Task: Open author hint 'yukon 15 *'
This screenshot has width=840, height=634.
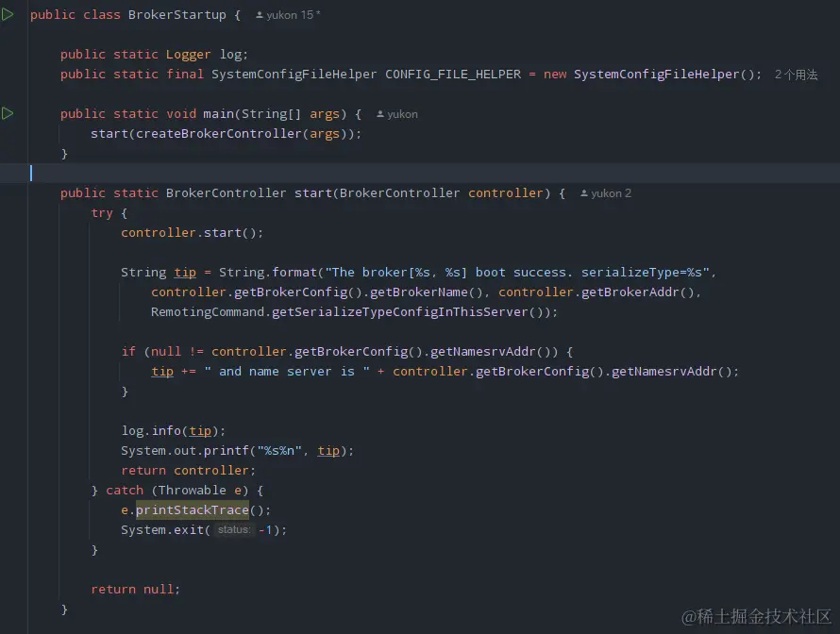Action: [x=288, y=15]
